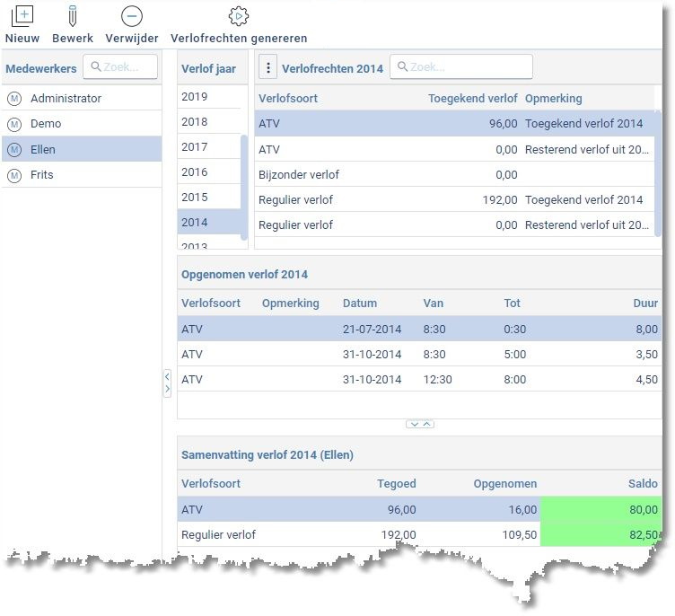Toggle the horizontal splitter above Samenvatting

click(420, 424)
